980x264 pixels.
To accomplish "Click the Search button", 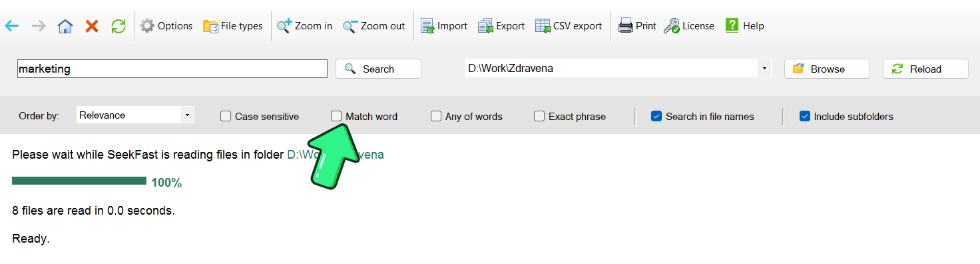I will click(x=378, y=69).
